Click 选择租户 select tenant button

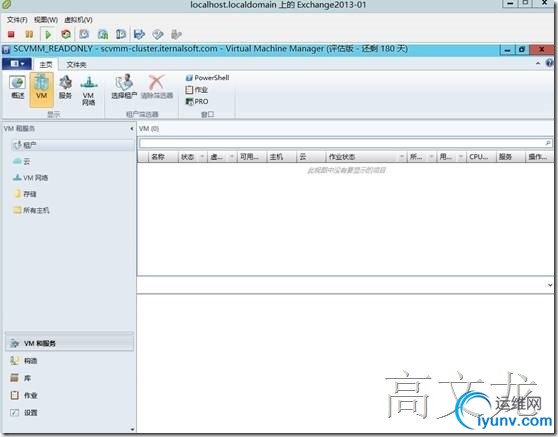click(124, 87)
